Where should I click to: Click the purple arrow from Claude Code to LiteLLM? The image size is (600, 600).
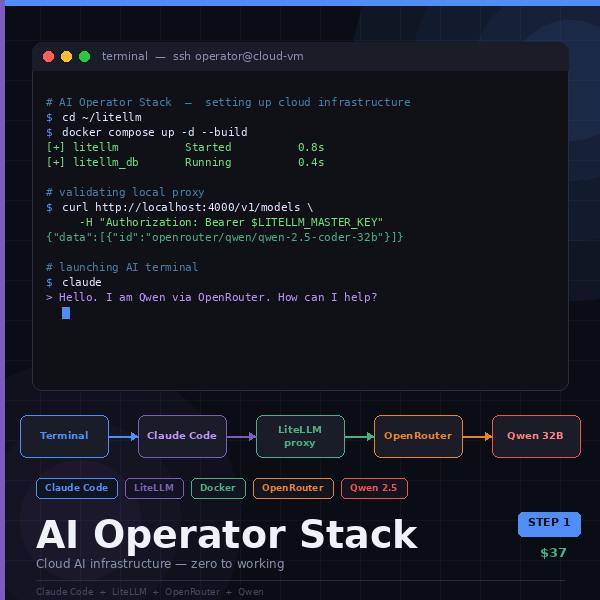[241, 437]
